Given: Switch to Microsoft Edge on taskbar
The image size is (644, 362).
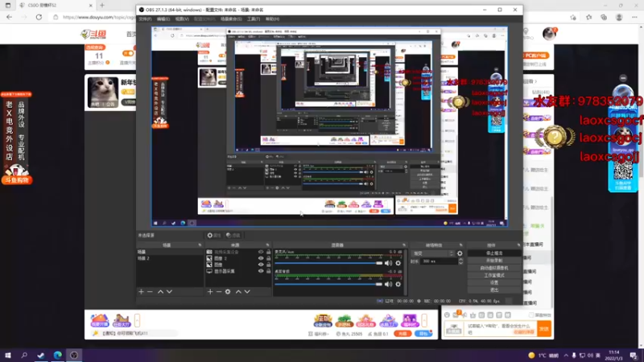Looking at the screenshot, I should pyautogui.click(x=57, y=355).
